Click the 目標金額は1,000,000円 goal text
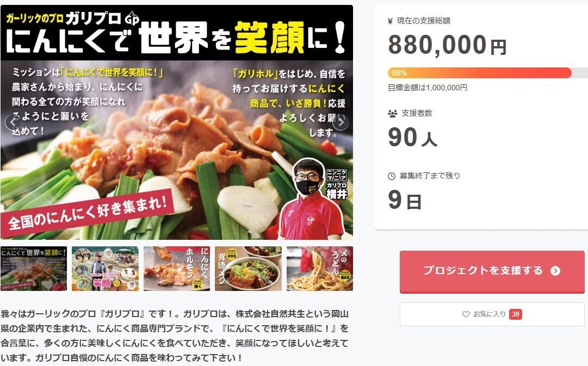Screen dimensions: 588x366 coord(428,88)
